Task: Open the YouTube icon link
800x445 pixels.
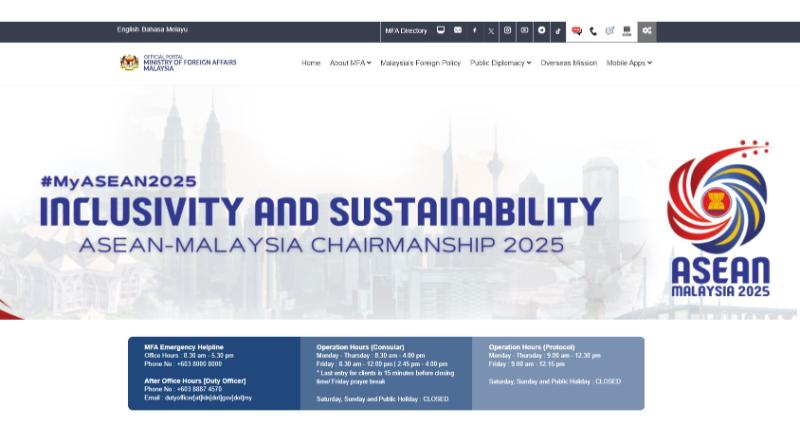Action: 524,31
